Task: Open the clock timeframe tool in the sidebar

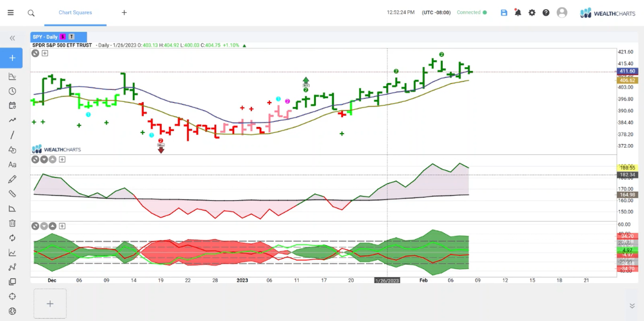Action: point(12,92)
